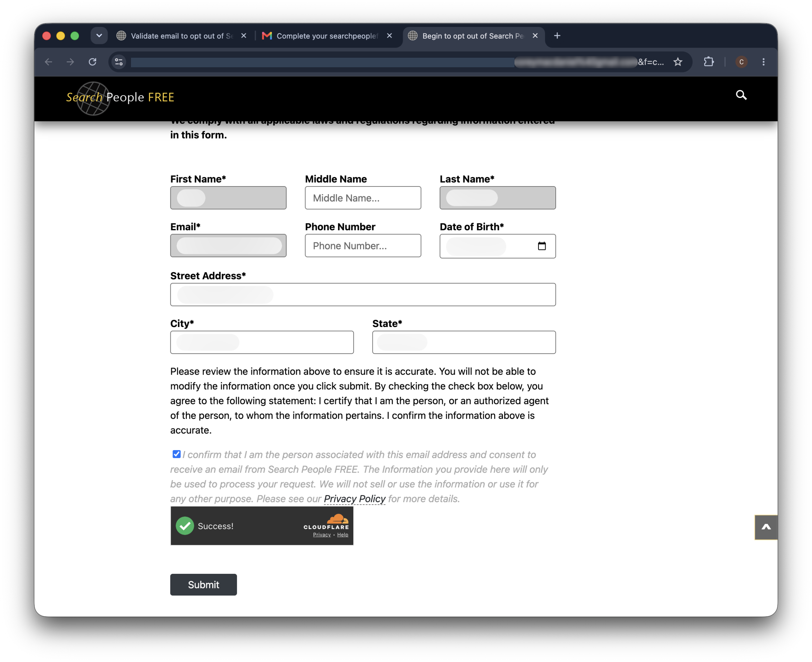Open Cloudflare Privacy link
The width and height of the screenshot is (812, 662).
click(x=322, y=534)
